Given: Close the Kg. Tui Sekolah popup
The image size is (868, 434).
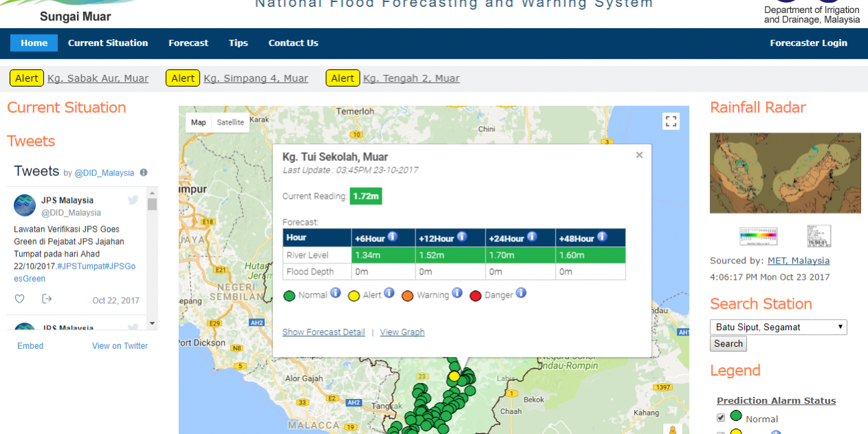Looking at the screenshot, I should tap(639, 155).
